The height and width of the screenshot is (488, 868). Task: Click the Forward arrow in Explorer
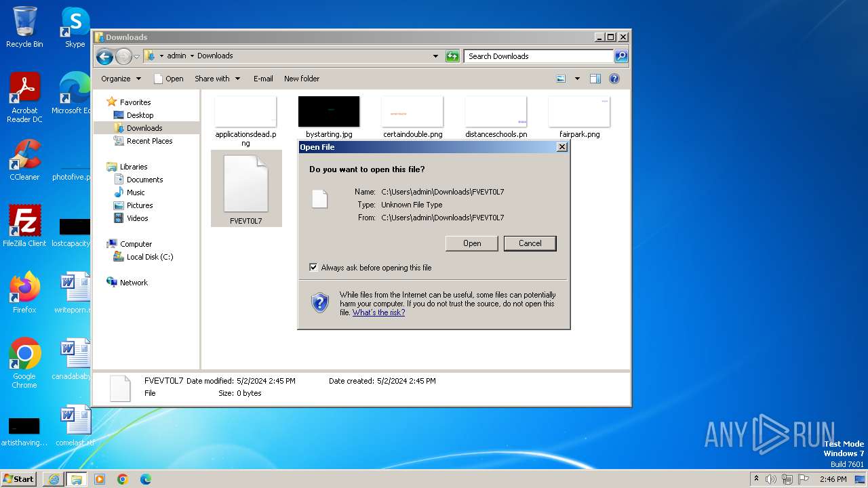point(123,56)
